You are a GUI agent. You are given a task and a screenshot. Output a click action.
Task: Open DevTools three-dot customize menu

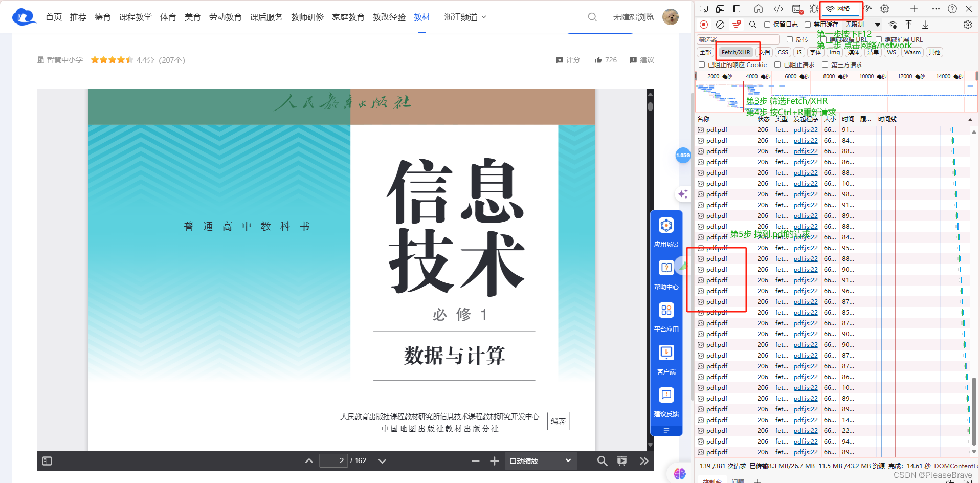click(x=936, y=9)
